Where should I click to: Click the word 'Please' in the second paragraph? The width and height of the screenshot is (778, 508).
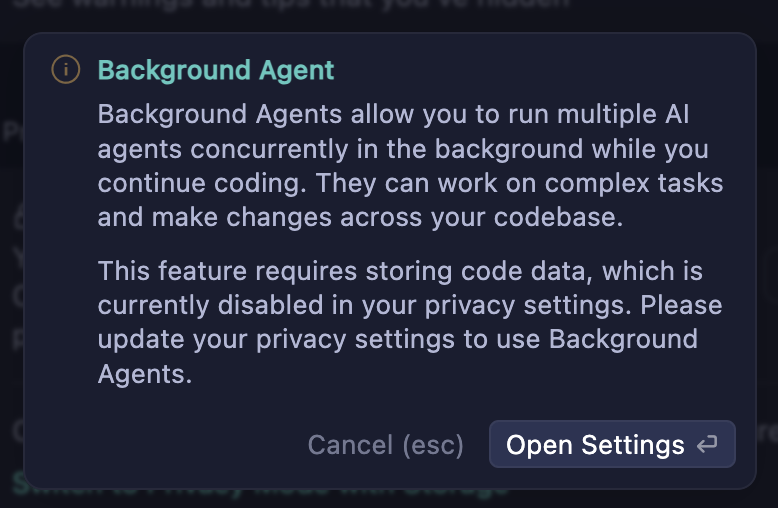681,305
